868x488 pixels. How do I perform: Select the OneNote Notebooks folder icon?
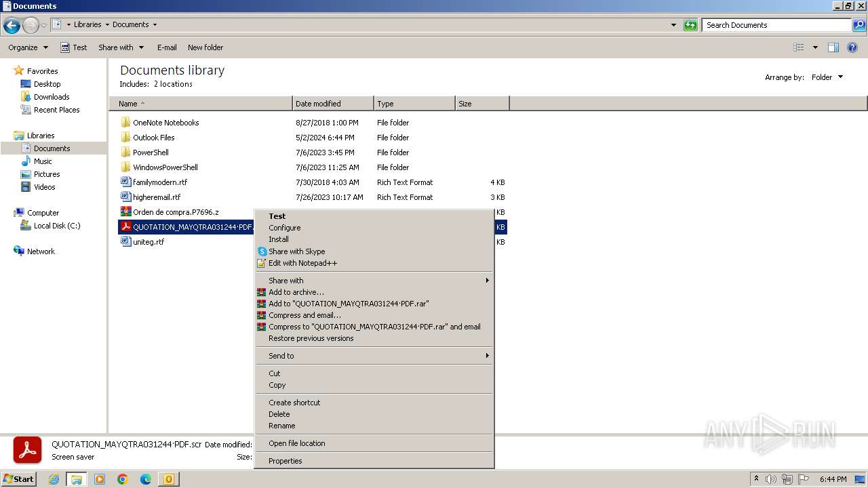(x=125, y=123)
